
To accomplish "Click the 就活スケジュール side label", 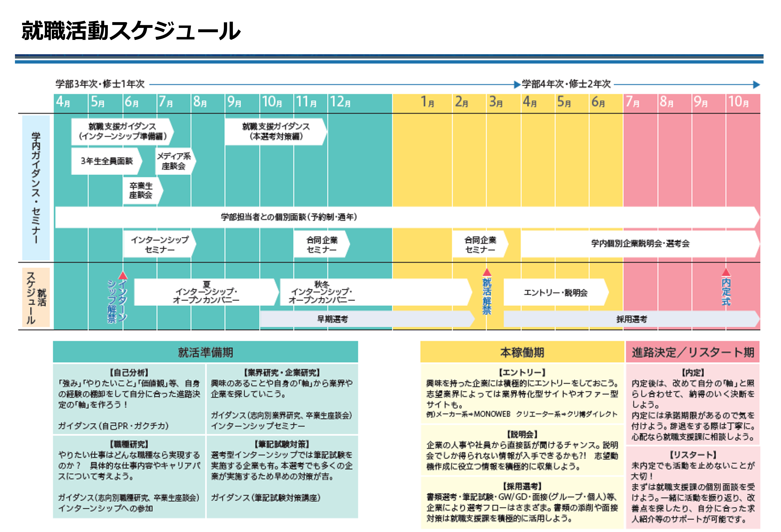I will (x=36, y=297).
